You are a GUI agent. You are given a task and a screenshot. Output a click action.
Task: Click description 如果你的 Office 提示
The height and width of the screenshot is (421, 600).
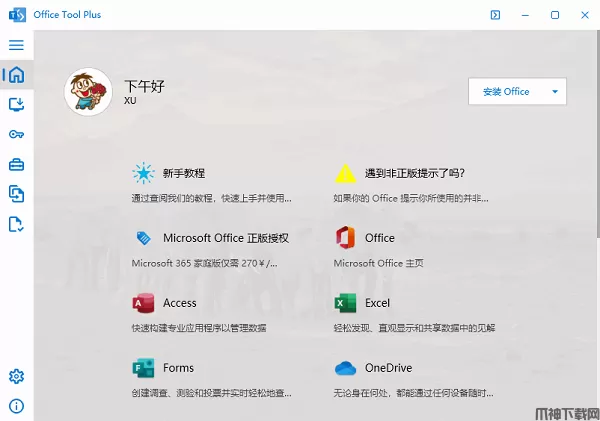click(411, 198)
